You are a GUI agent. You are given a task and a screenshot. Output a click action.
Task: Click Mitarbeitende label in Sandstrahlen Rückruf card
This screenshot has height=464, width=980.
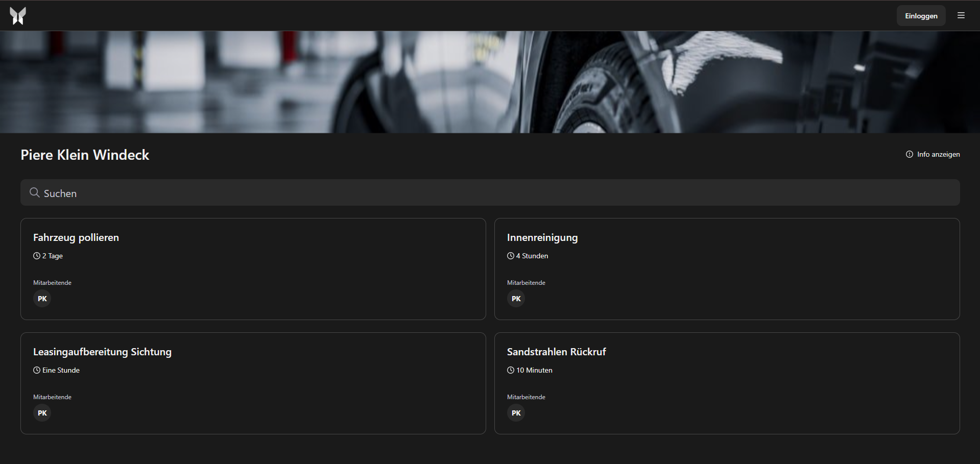[x=526, y=397]
